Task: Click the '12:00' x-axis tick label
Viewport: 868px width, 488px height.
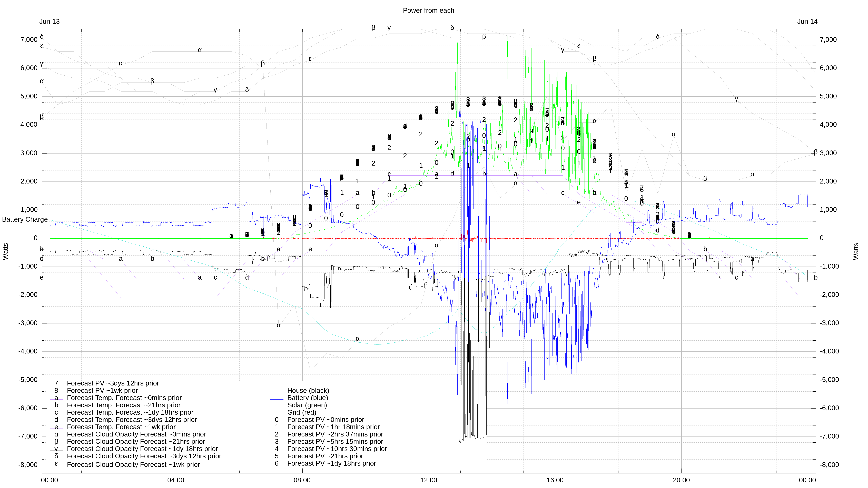Action: tap(429, 481)
